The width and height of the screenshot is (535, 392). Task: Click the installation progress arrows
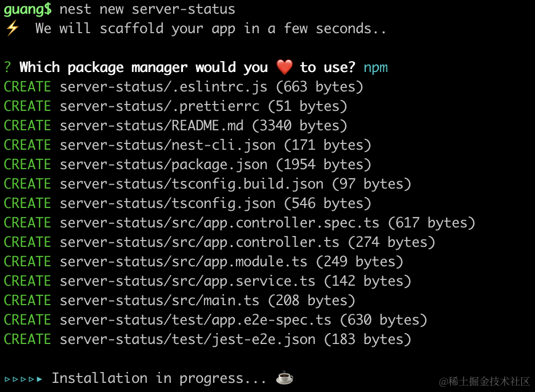pyautogui.click(x=23, y=378)
